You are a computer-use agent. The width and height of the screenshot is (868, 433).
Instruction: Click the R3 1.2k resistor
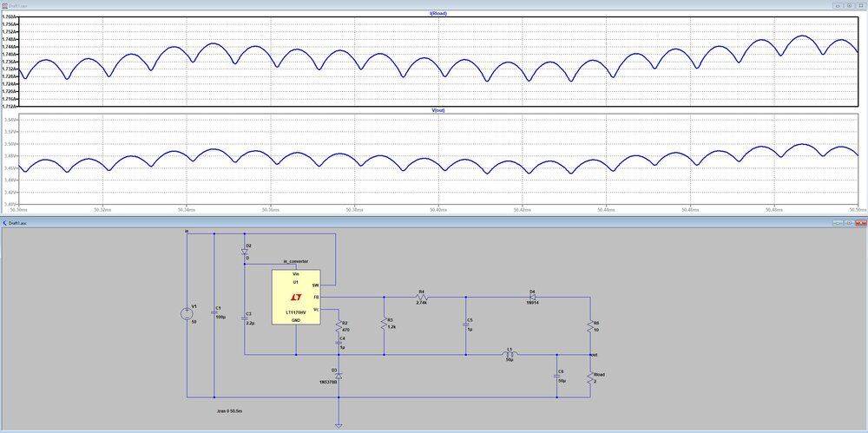click(x=383, y=324)
